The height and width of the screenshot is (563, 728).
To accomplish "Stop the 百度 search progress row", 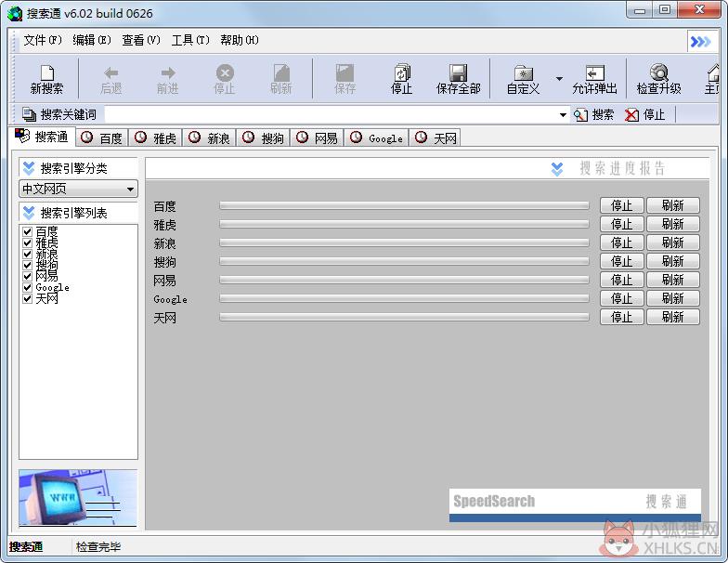I will pos(622,205).
